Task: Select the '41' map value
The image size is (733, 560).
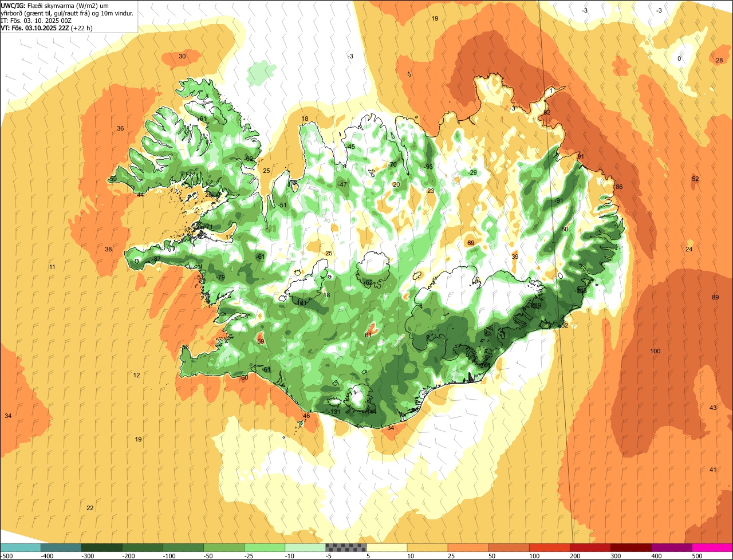Action: [x=713, y=470]
